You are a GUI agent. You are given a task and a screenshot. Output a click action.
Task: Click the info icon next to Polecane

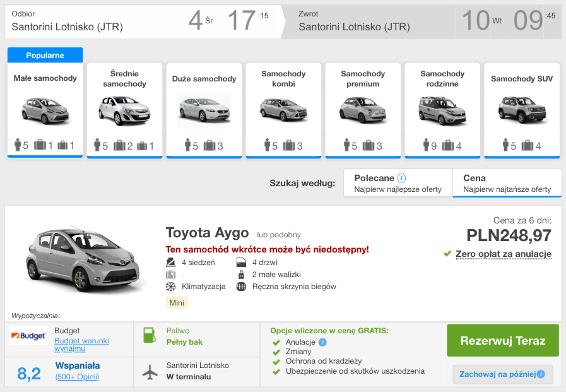coord(401,178)
